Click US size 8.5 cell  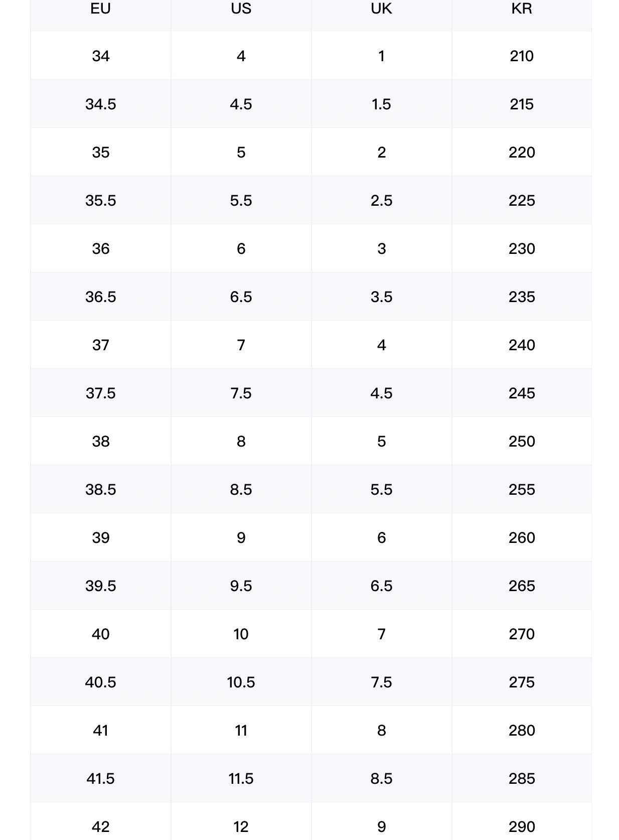(241, 489)
